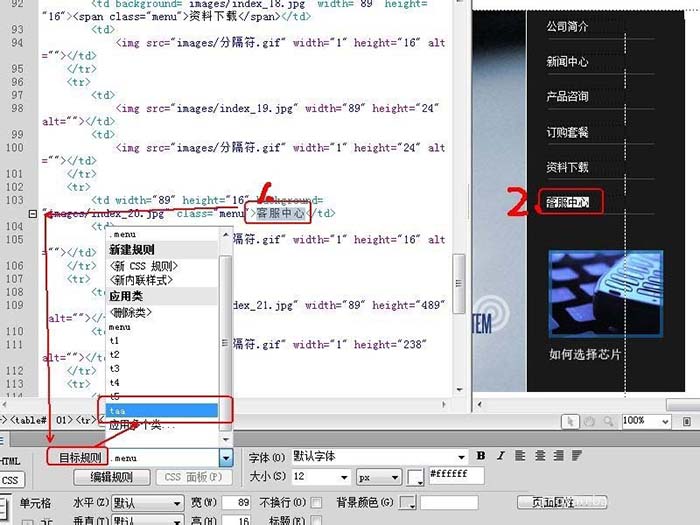Click the code view horizontal scroll-right arrow
700x525 pixels.
[444, 404]
